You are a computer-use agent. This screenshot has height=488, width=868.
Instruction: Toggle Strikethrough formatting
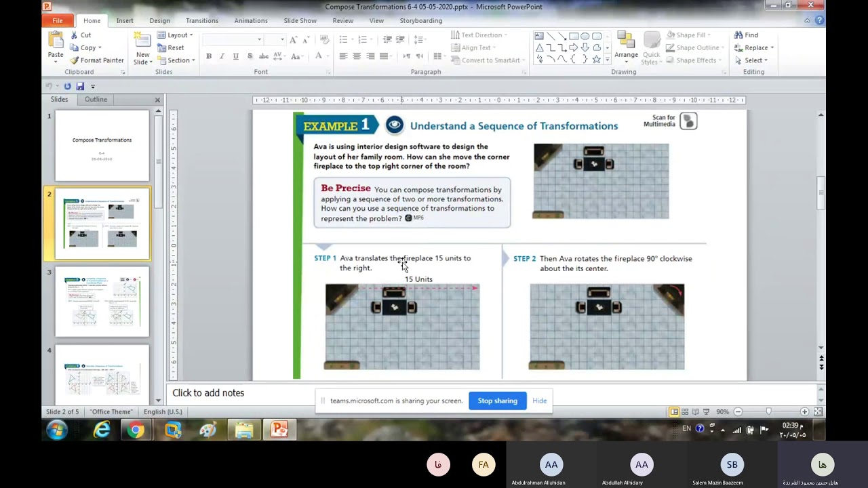pyautogui.click(x=264, y=56)
